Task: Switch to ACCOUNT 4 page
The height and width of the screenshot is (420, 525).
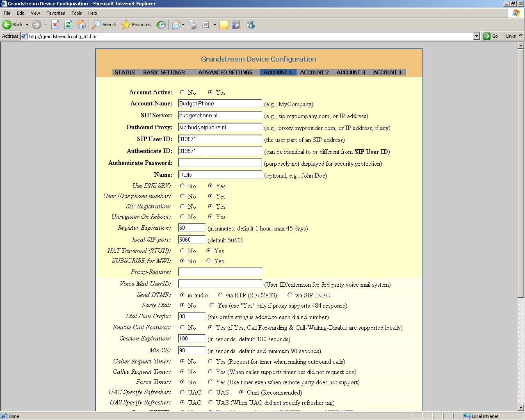Action: pos(388,72)
